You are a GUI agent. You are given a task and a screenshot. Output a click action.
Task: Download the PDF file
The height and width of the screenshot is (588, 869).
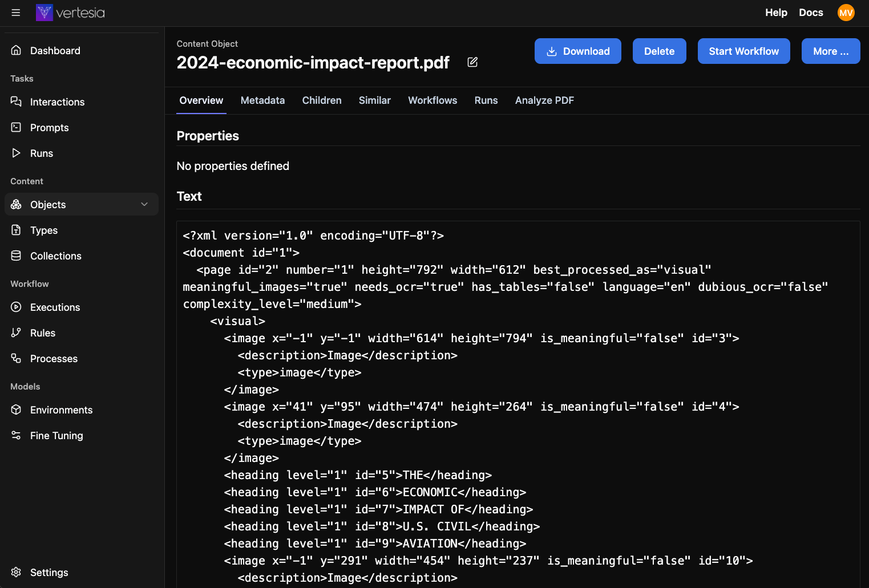(x=577, y=51)
